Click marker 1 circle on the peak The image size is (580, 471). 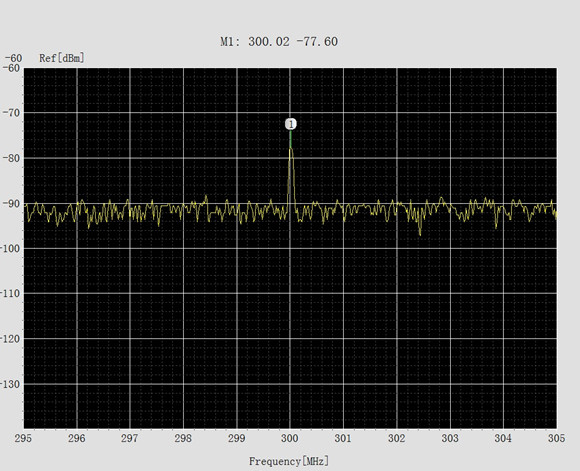[291, 124]
